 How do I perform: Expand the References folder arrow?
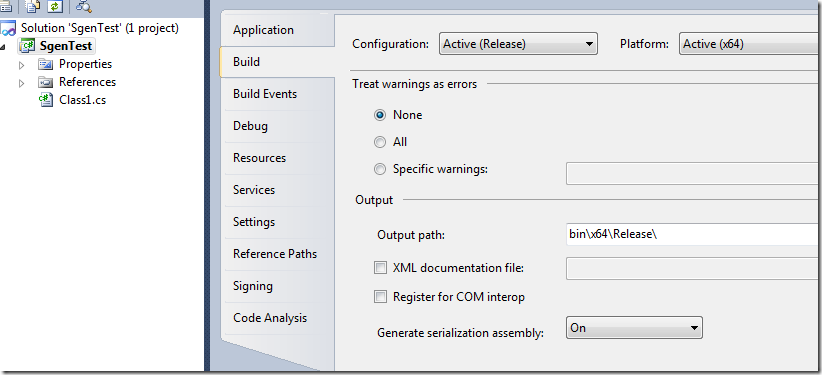21,83
